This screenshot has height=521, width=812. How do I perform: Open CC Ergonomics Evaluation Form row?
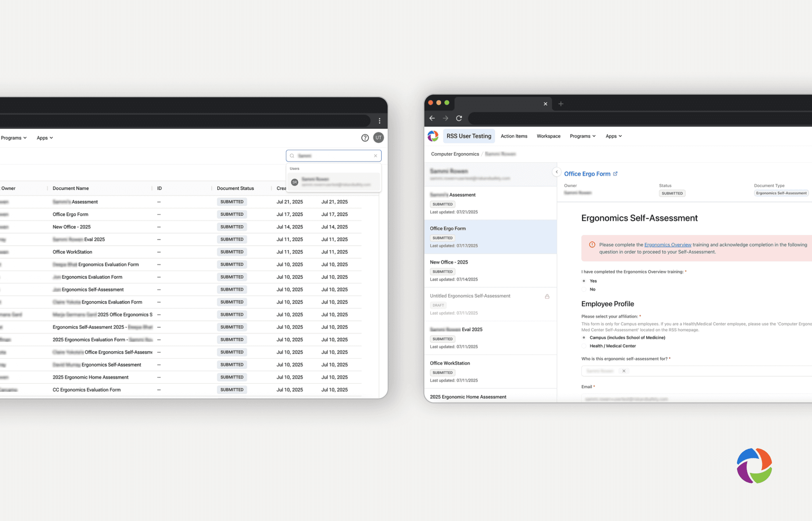180,390
